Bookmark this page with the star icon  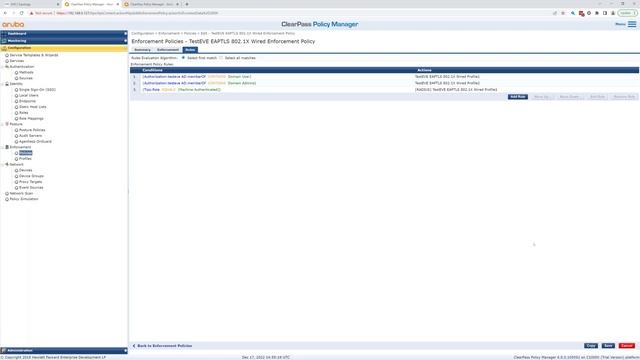tap(563, 13)
